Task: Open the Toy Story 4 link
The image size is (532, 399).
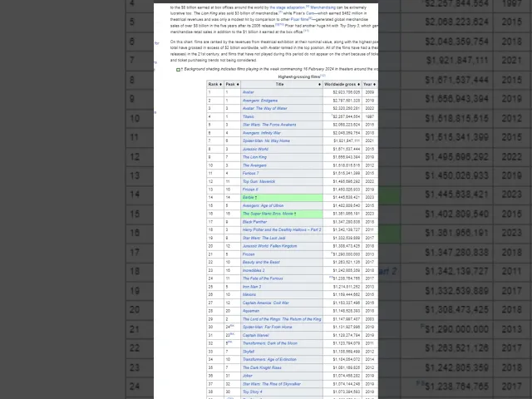Action: point(252,392)
